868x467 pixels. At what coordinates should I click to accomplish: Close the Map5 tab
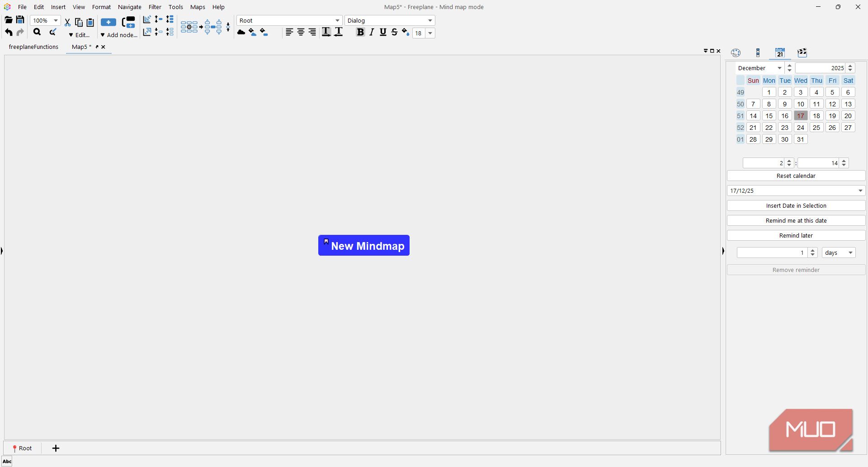tap(103, 47)
